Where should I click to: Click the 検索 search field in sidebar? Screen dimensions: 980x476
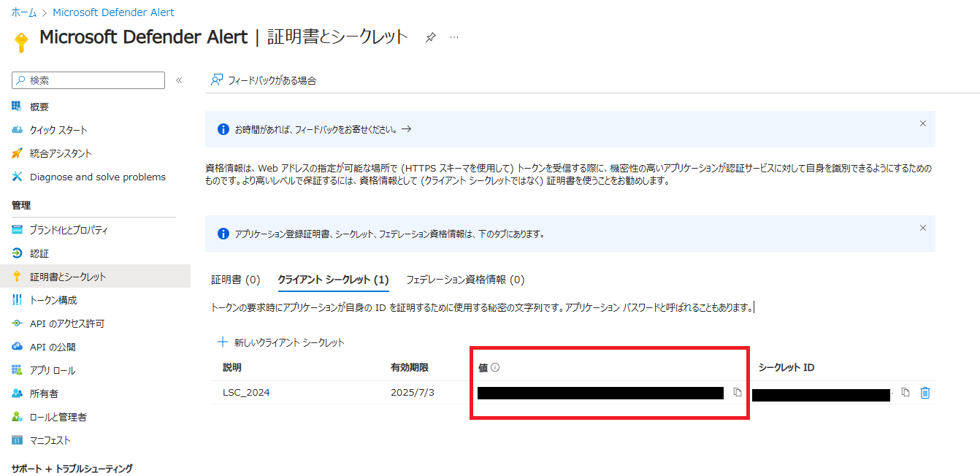point(88,80)
